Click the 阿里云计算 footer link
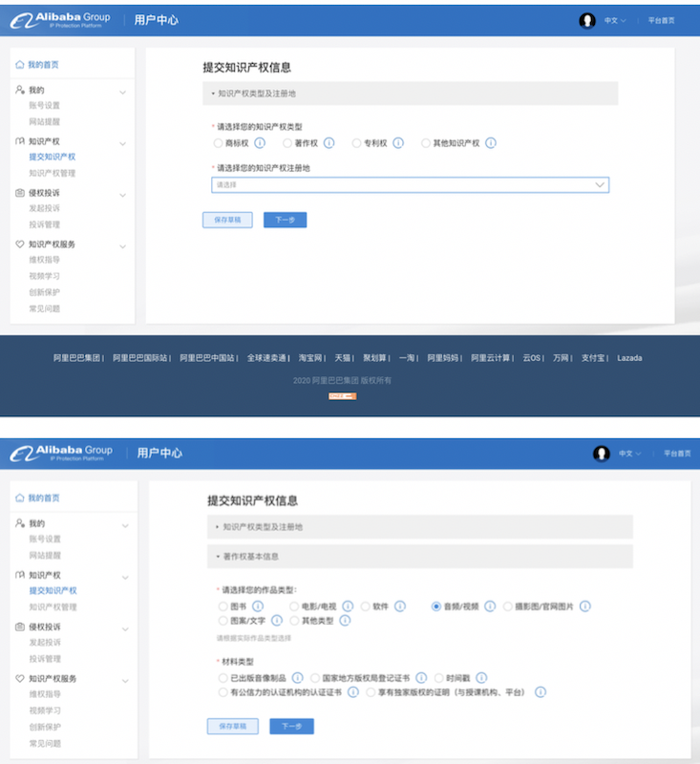The height and width of the screenshot is (764, 700). (x=492, y=358)
